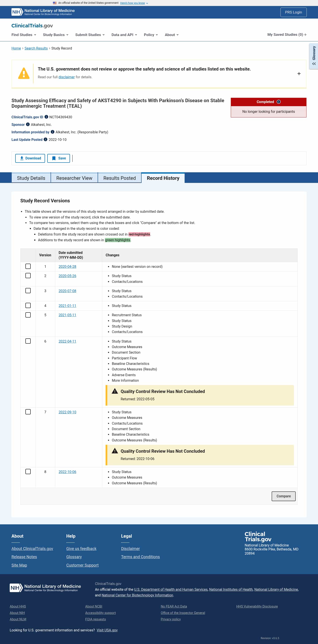Click info icon beside Information provided by

52,132
